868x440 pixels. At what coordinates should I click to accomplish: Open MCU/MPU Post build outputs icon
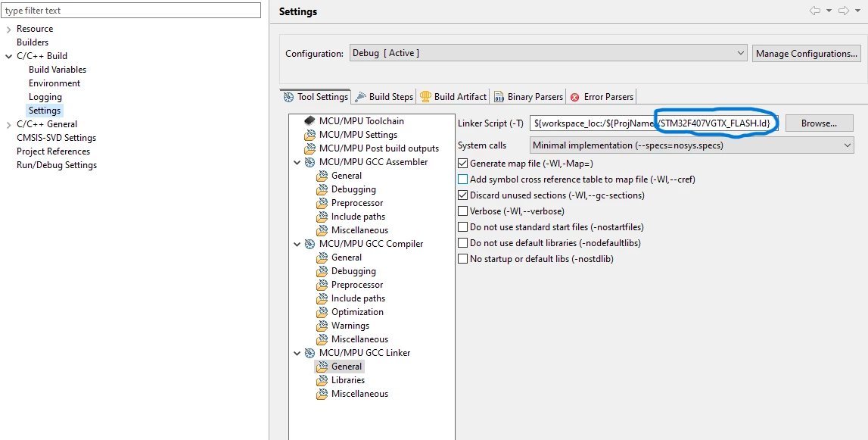(x=310, y=148)
